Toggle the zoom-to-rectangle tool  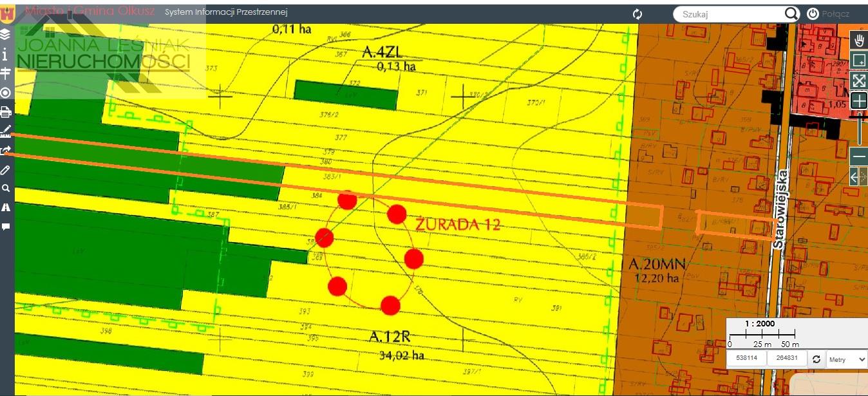[859, 61]
